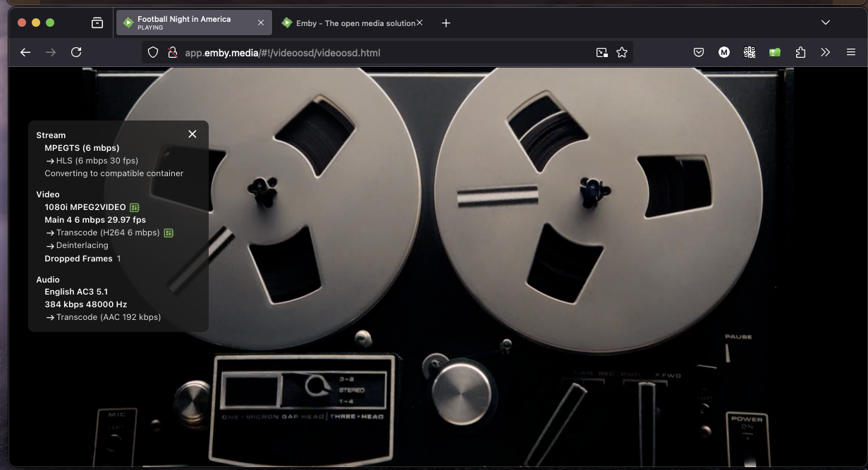This screenshot has height=470, width=868.
Task: Save page to Pocket
Action: click(699, 52)
